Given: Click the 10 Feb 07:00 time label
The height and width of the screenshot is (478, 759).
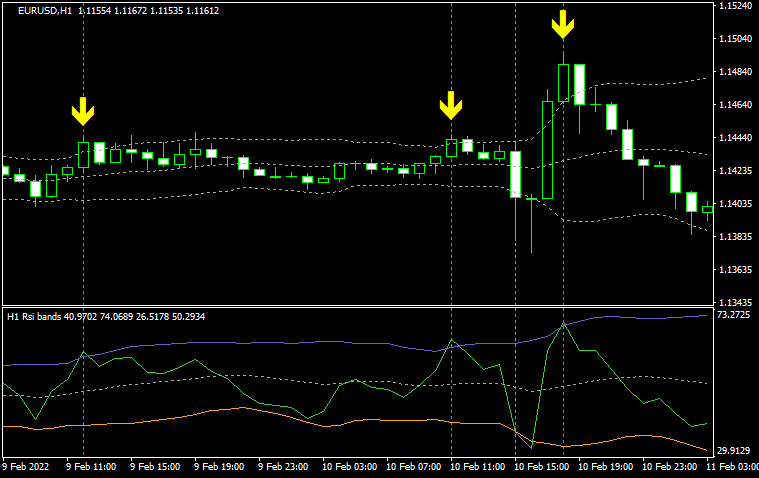Looking at the screenshot, I should (x=413, y=467).
